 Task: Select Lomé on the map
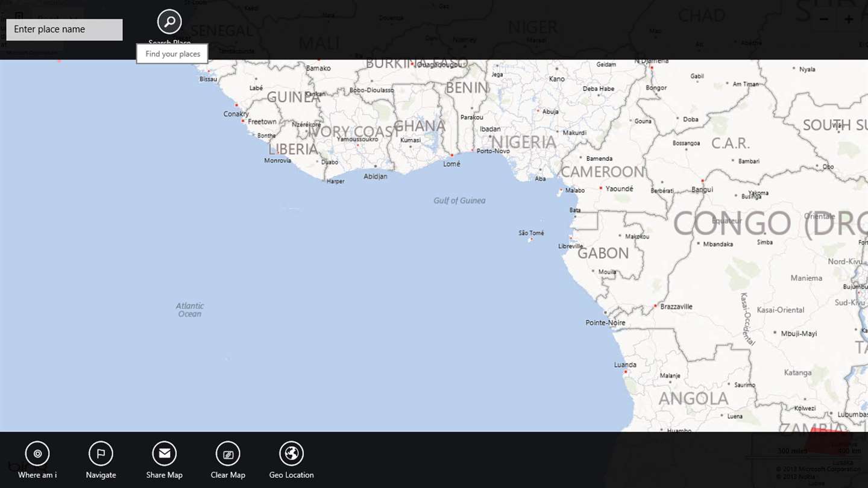451,164
